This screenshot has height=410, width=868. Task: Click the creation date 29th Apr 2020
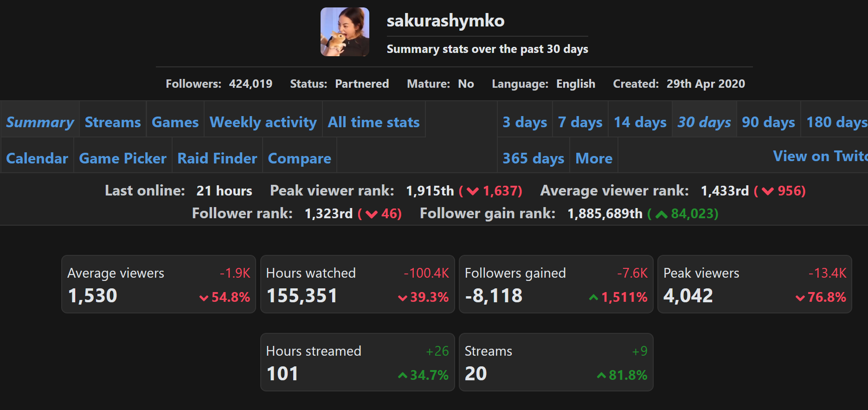click(x=706, y=84)
